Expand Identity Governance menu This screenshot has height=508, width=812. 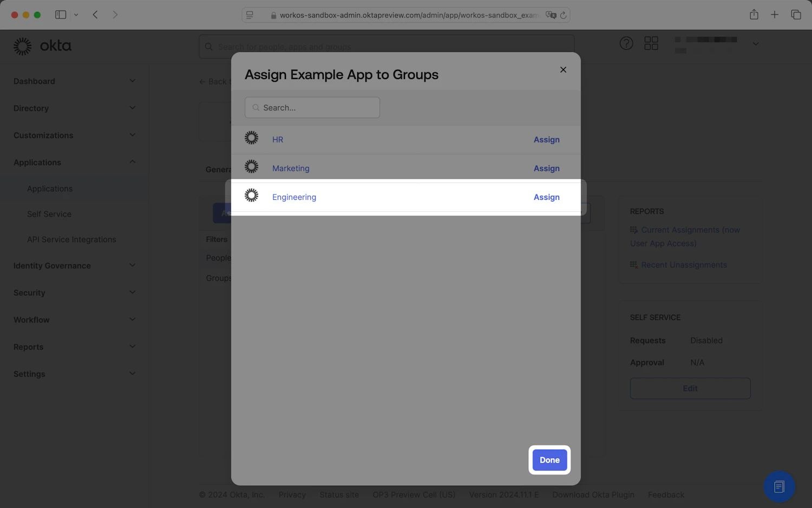[x=75, y=265]
